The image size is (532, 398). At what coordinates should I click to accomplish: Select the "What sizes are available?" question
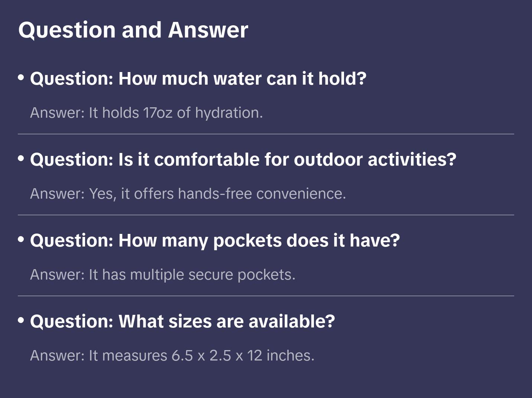click(x=182, y=322)
